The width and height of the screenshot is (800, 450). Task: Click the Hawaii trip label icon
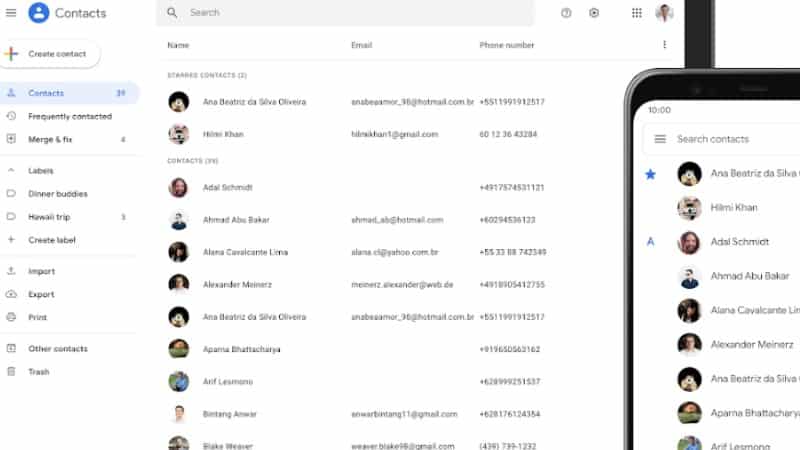[x=11, y=216]
